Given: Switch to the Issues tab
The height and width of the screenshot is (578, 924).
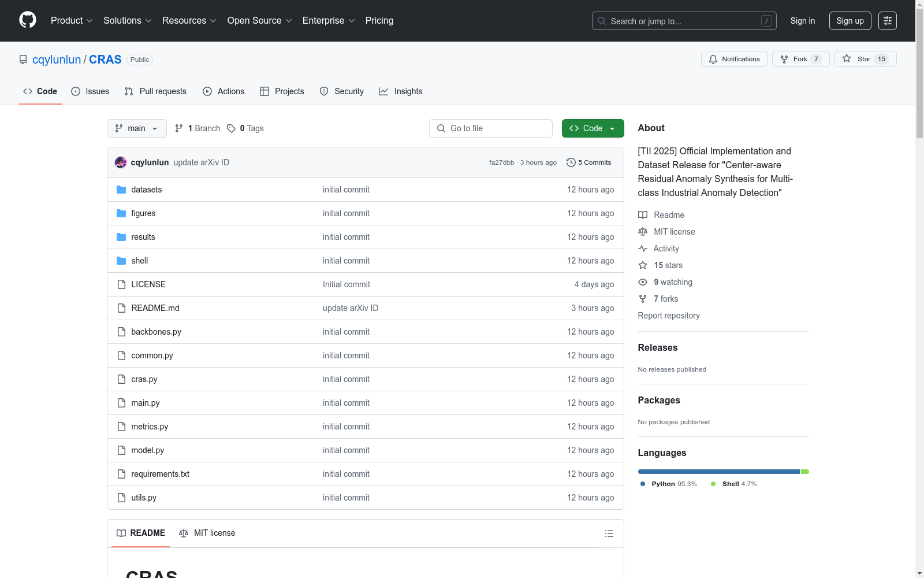Looking at the screenshot, I should point(90,91).
